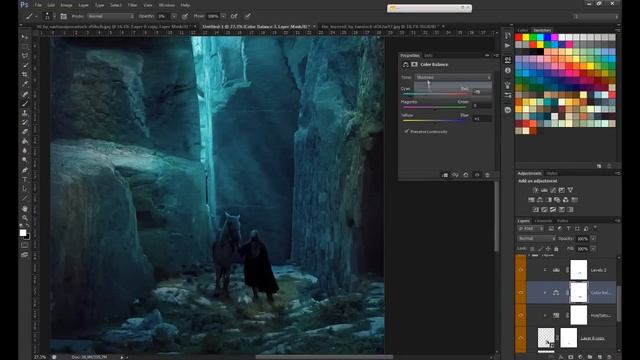Open the Properties panel flyout menu

pyautogui.click(x=496, y=56)
